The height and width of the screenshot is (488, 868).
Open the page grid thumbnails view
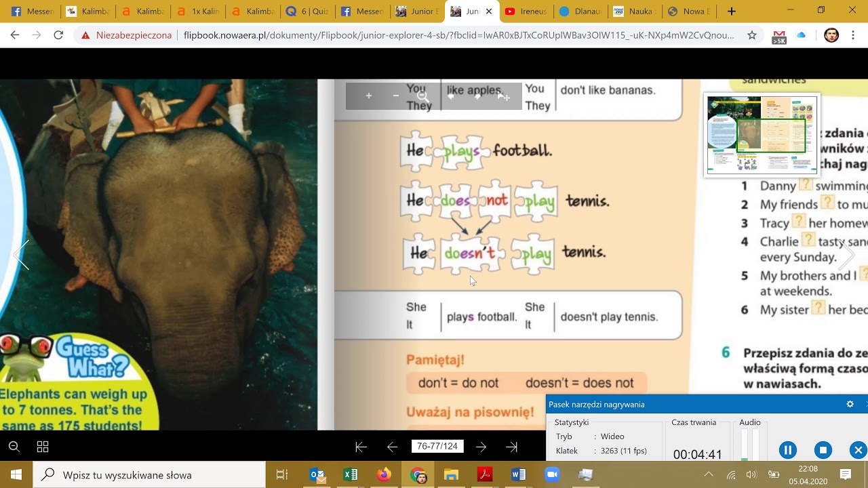(43, 447)
